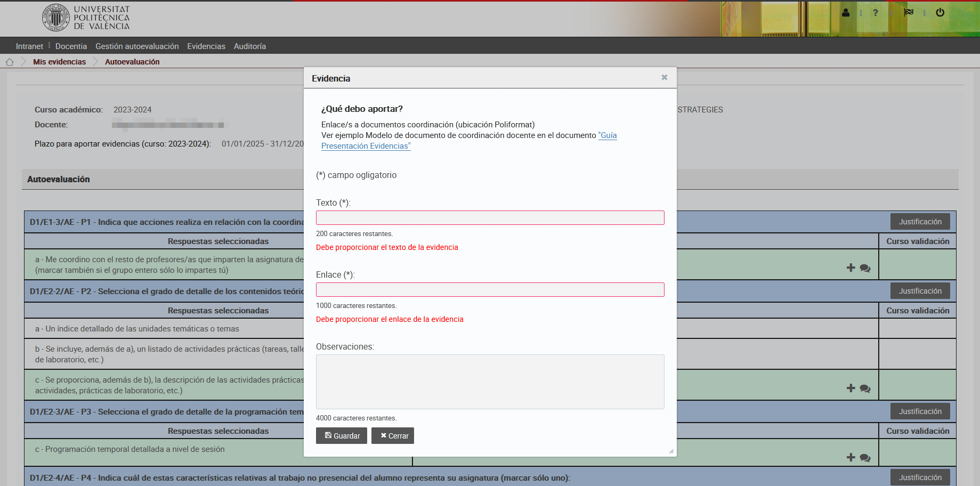Click the power logout icon

pos(940,13)
